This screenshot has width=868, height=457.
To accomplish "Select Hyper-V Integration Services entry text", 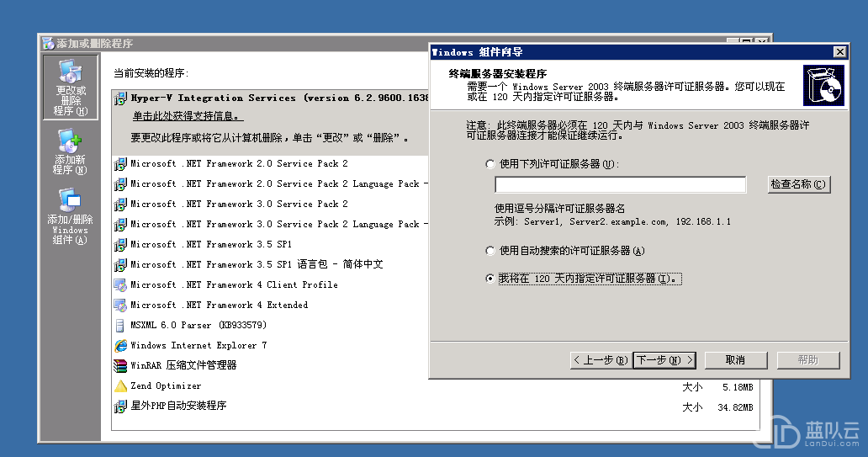I will (279, 98).
